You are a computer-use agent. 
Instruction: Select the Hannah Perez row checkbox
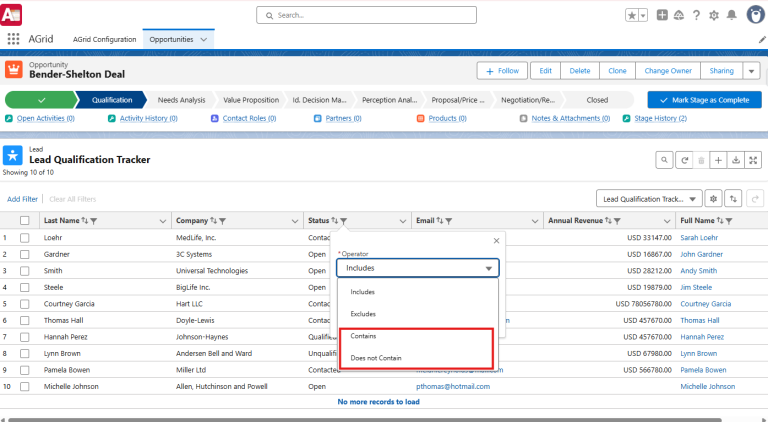pyautogui.click(x=24, y=337)
